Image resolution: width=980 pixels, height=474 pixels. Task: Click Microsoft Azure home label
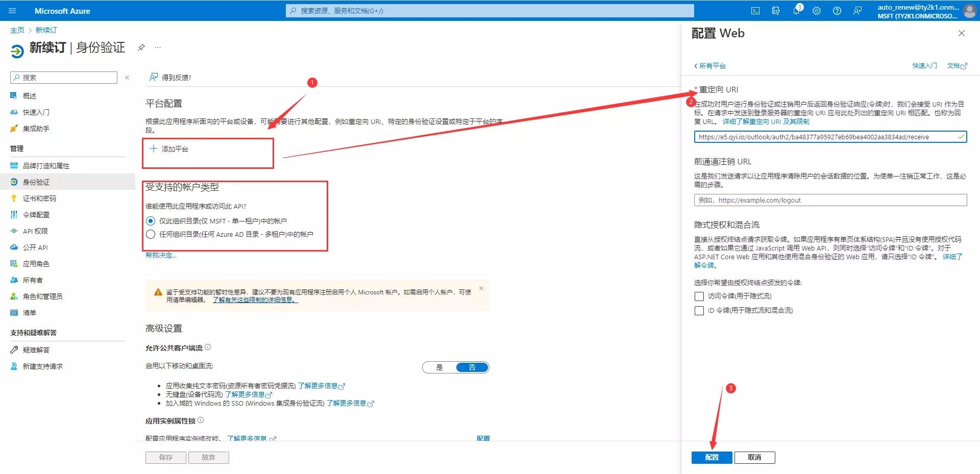coord(62,11)
